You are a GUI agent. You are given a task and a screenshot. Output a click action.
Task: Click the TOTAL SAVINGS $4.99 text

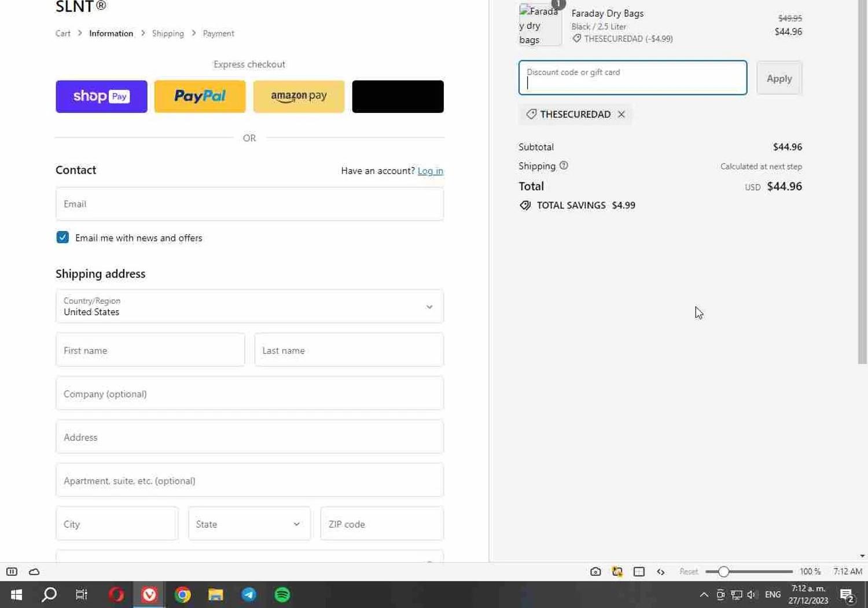586,206
